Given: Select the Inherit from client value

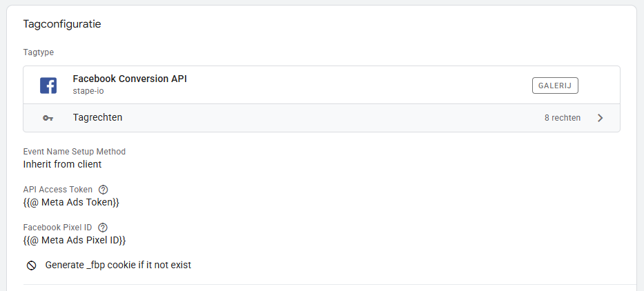Looking at the screenshot, I should pos(63,164).
